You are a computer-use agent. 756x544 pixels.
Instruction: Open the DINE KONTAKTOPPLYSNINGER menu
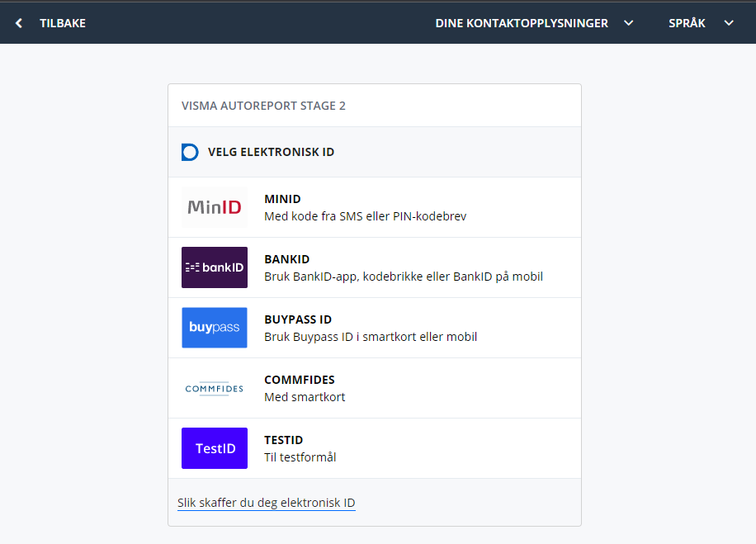click(522, 23)
